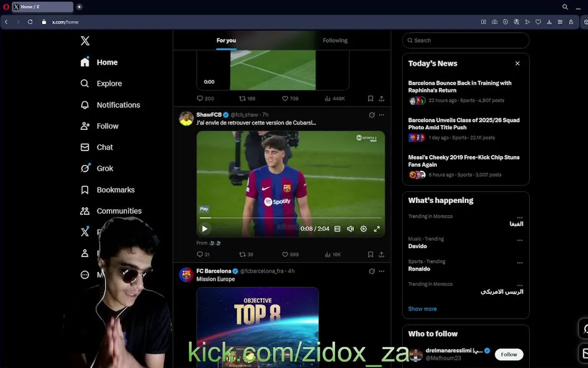The height and width of the screenshot is (368, 588).
Task: Seek on the ShawFCB video progress bar
Action: click(290, 218)
